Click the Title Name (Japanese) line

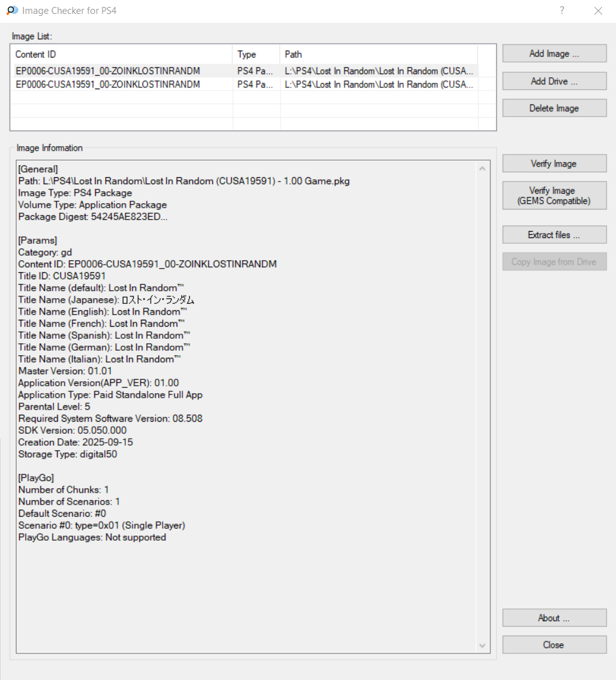pyautogui.click(x=106, y=299)
